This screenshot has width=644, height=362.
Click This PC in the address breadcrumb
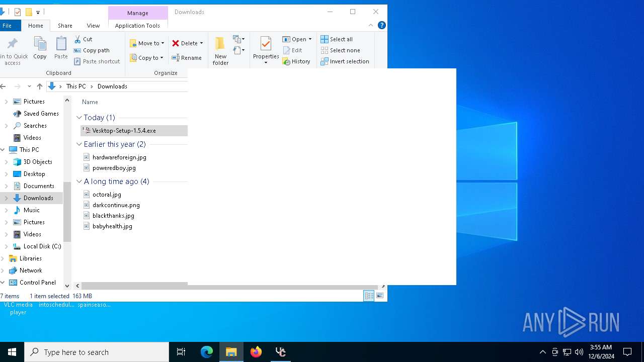pos(76,86)
